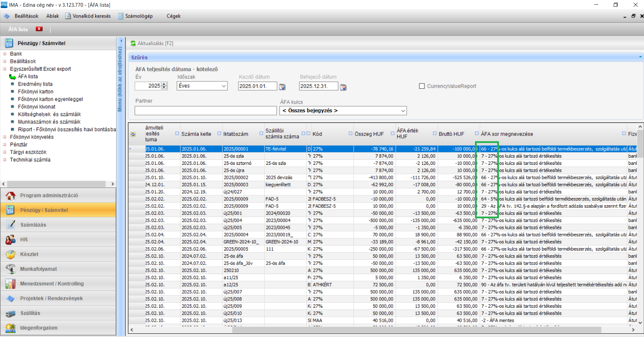Open the Beállítások menu
The width and height of the screenshot is (644, 337).
click(x=26, y=16)
